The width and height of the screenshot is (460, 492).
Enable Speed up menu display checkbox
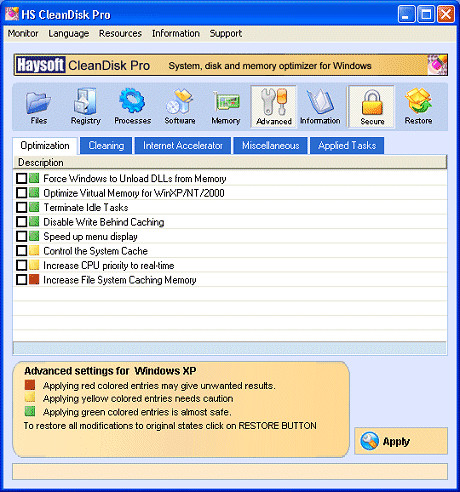click(22, 236)
